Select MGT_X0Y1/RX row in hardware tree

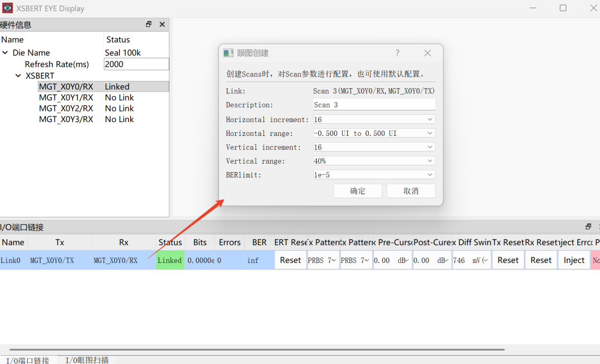click(103, 98)
